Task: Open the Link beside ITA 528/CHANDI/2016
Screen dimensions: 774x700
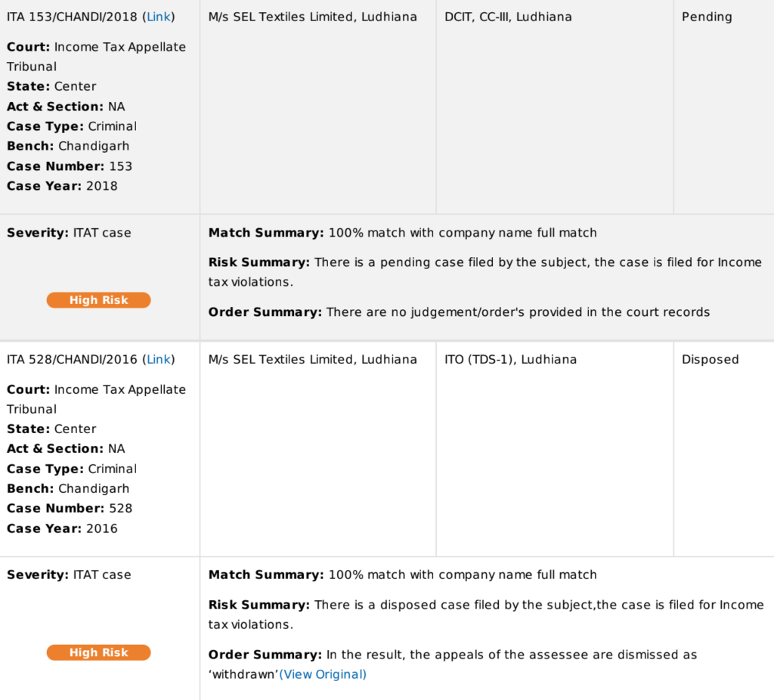Action: (159, 360)
